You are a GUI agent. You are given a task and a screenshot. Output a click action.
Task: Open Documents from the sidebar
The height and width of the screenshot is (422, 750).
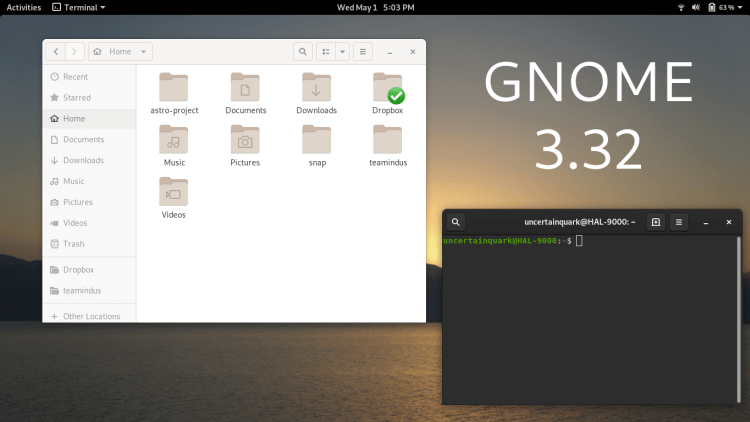(89, 139)
